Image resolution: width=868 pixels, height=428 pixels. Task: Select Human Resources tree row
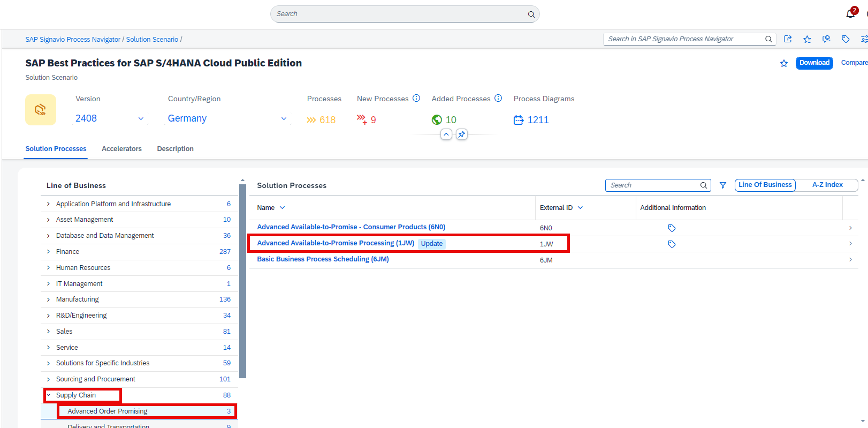pyautogui.click(x=139, y=268)
